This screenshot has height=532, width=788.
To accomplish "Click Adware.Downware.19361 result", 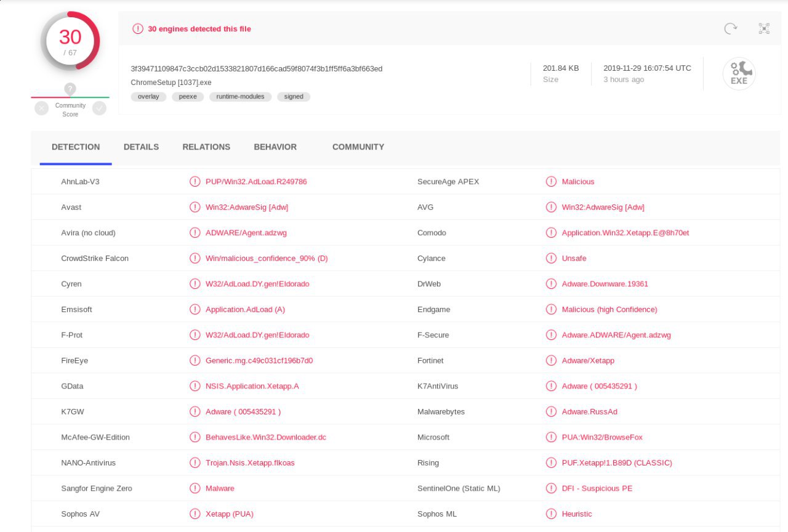I will click(605, 284).
